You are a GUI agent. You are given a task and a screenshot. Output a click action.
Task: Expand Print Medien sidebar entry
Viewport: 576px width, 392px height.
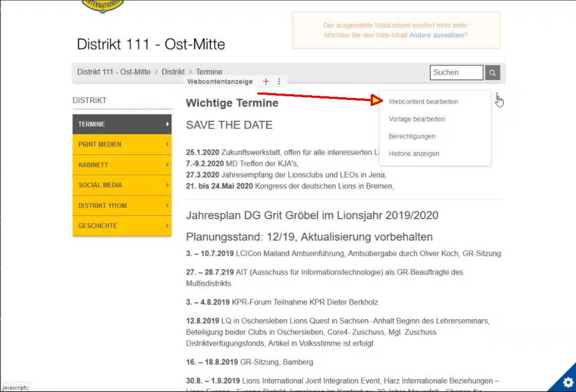122,145
